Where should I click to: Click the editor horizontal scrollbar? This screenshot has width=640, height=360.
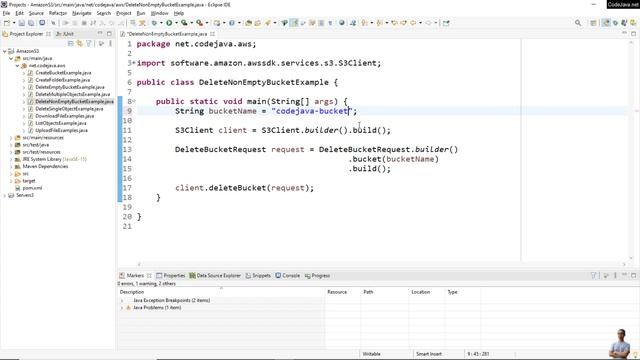click(382, 264)
